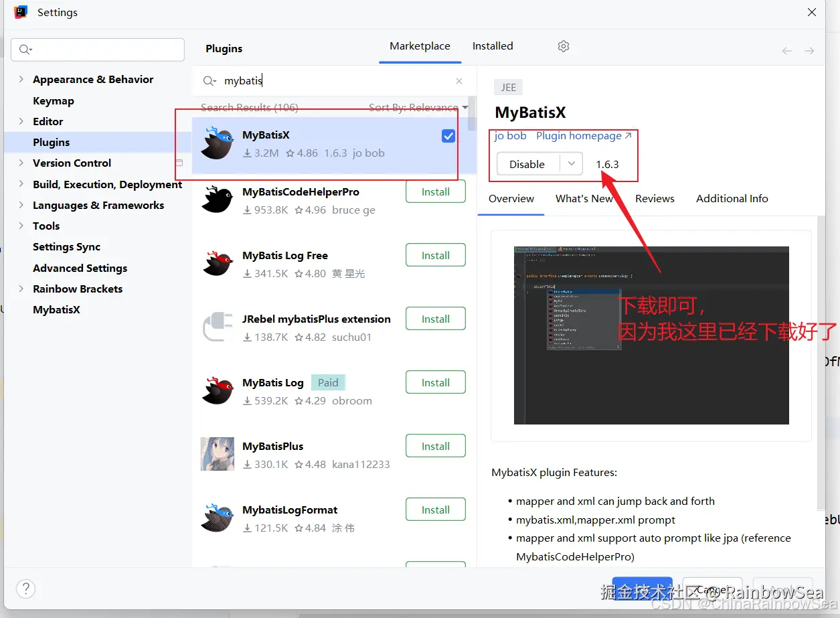Open the Plugin homepage link

pos(584,136)
